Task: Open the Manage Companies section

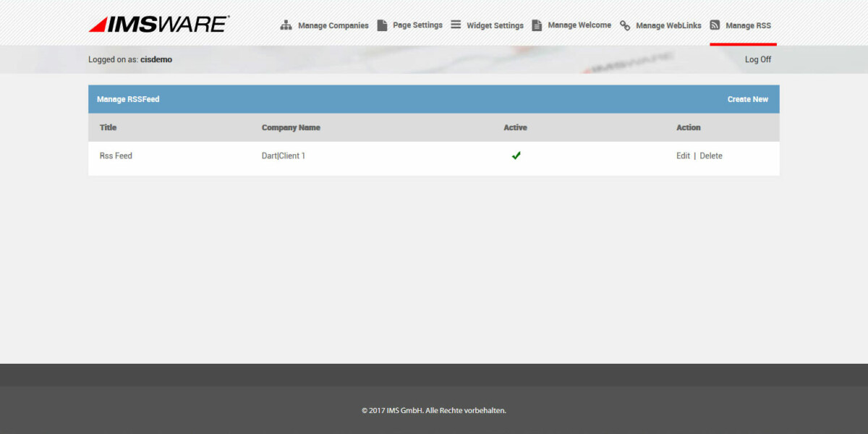Action: [x=333, y=25]
